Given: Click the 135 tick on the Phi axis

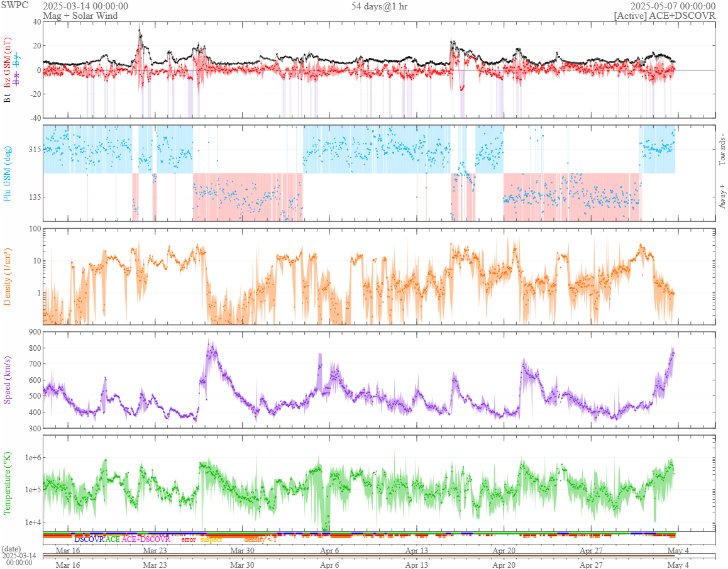Looking at the screenshot, I should click(x=35, y=197).
